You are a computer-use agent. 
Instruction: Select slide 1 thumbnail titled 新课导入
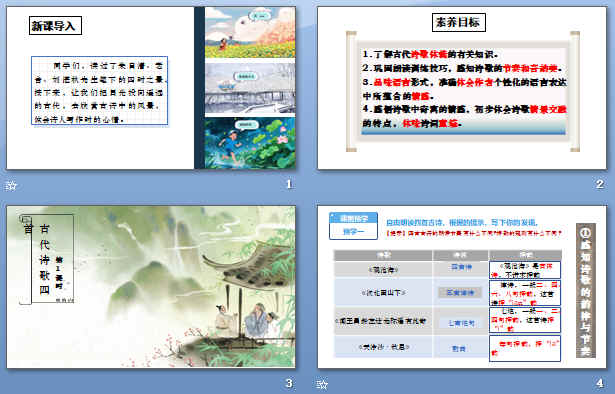pos(151,88)
